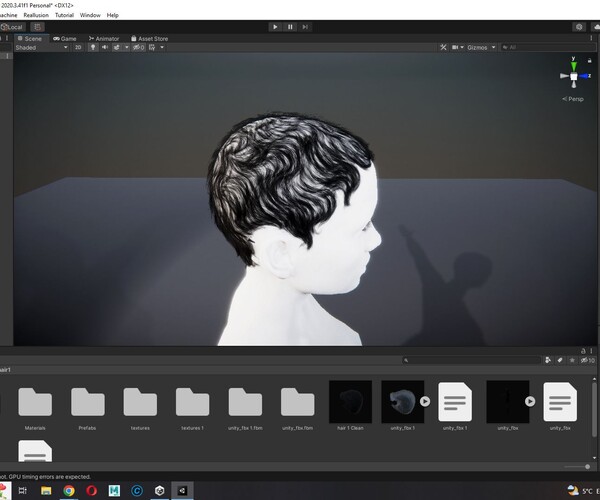Toggle the orientation gizmo lock icon
Image resolution: width=600 pixels, height=500 pixels.
click(590, 60)
